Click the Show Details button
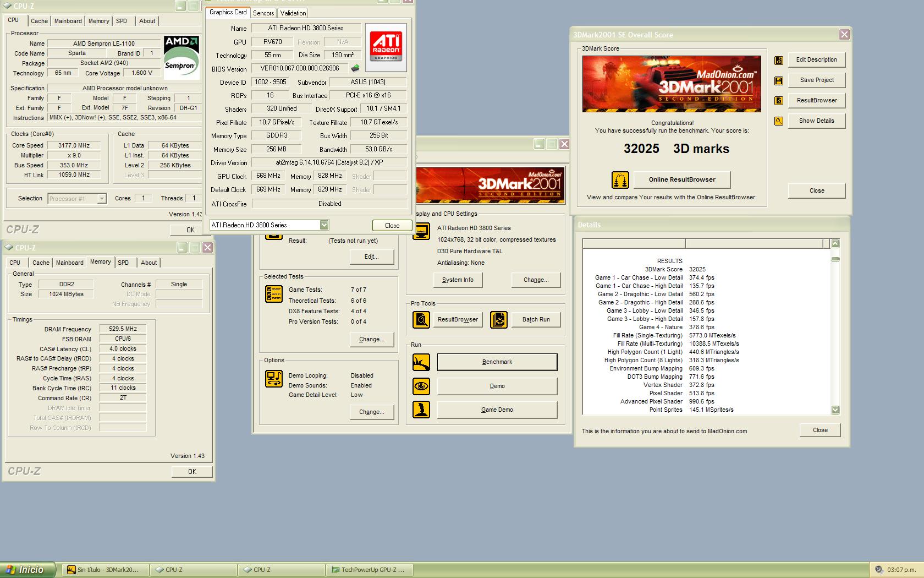924x578 pixels. [x=816, y=121]
